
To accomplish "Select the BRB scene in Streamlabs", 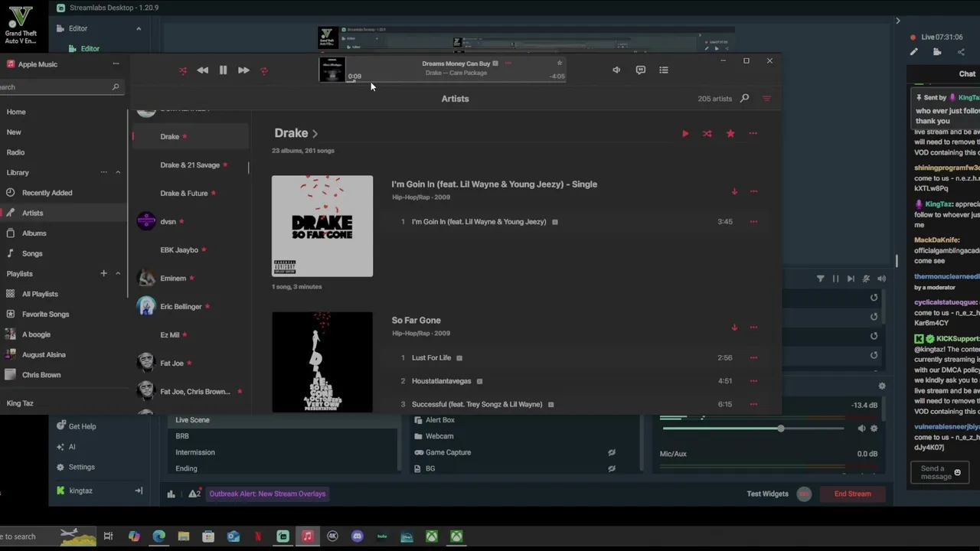I will point(181,436).
